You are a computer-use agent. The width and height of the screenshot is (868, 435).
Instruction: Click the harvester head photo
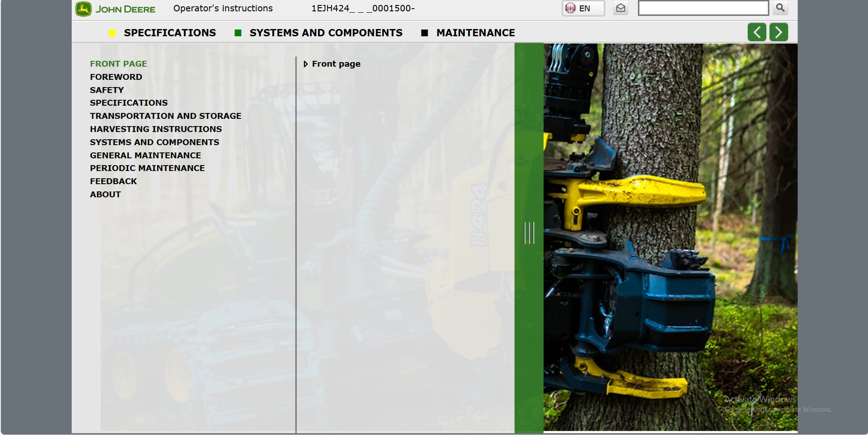point(670,237)
